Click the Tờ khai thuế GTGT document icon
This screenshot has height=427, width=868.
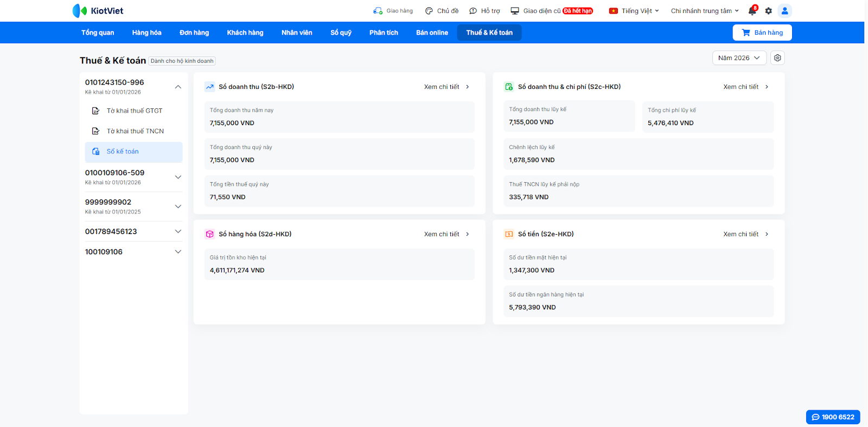tap(95, 111)
